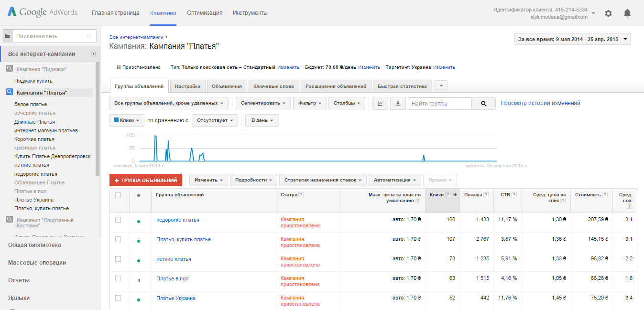Click the green status dot for Платье Украина
Screen dimensions: 644x310
tap(139, 300)
